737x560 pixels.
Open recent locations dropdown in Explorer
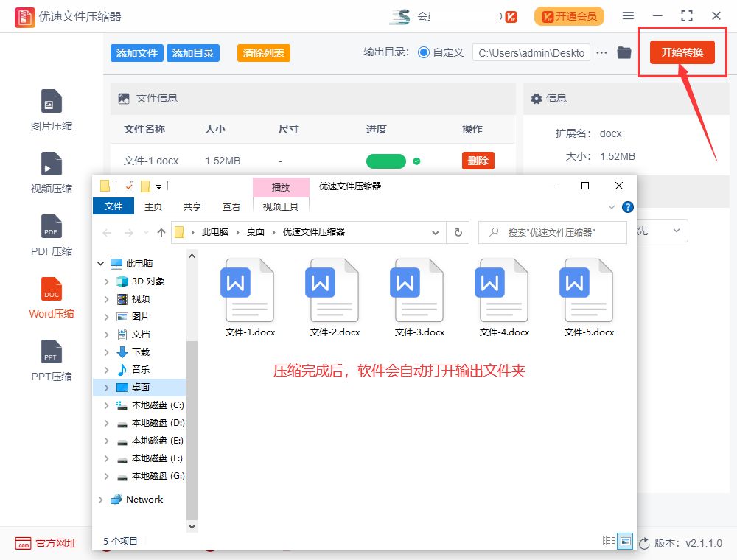pyautogui.click(x=146, y=233)
